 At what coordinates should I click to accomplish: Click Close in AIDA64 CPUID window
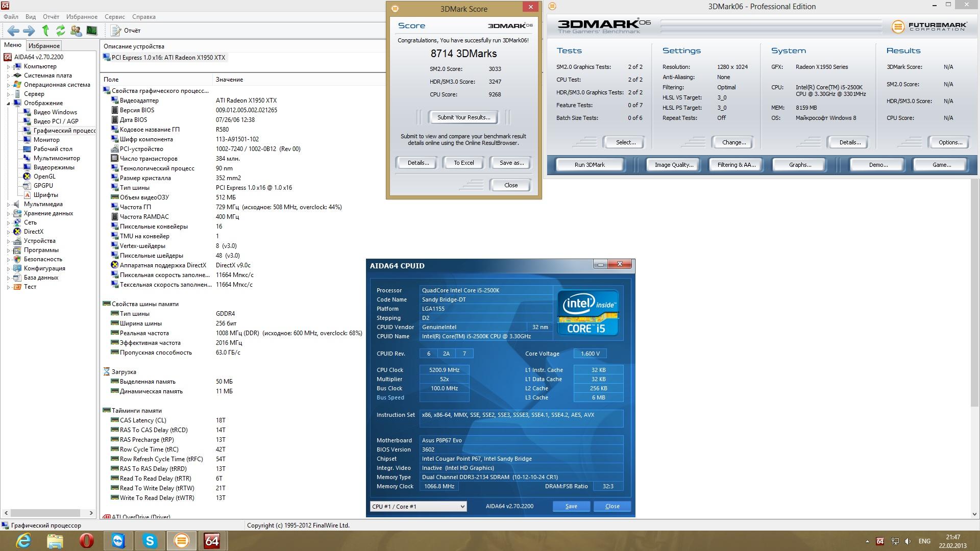[612, 506]
